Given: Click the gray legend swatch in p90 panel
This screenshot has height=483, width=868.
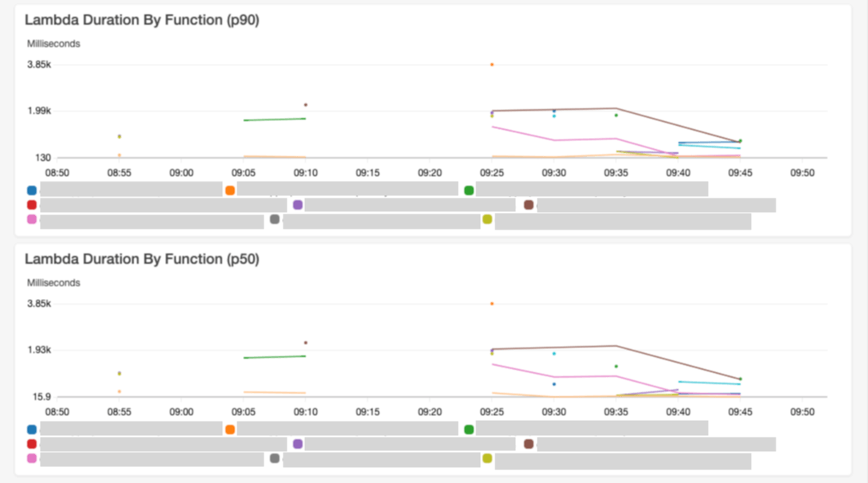Looking at the screenshot, I should [x=275, y=219].
